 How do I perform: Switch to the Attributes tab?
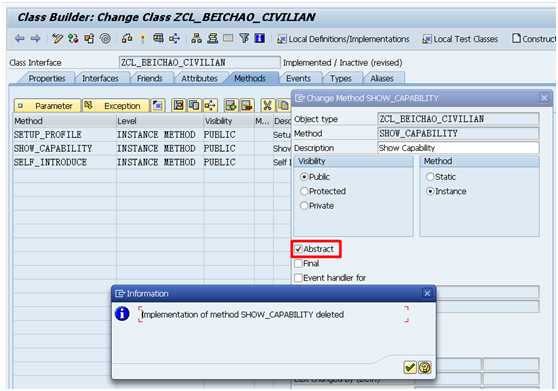[x=199, y=78]
